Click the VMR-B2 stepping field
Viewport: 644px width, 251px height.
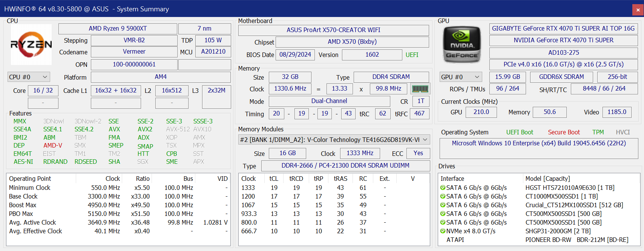pos(134,40)
